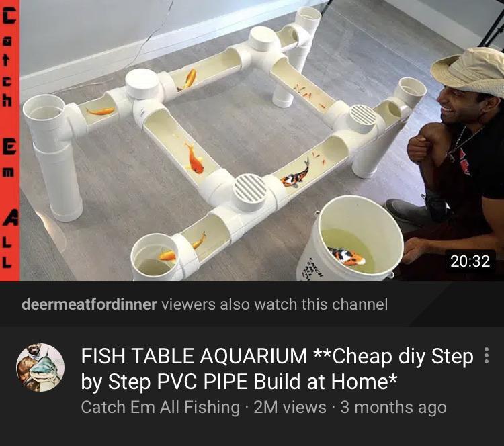Image resolution: width=504 pixels, height=446 pixels.
Task: Open the three-dot video options menu
Action: click(486, 355)
